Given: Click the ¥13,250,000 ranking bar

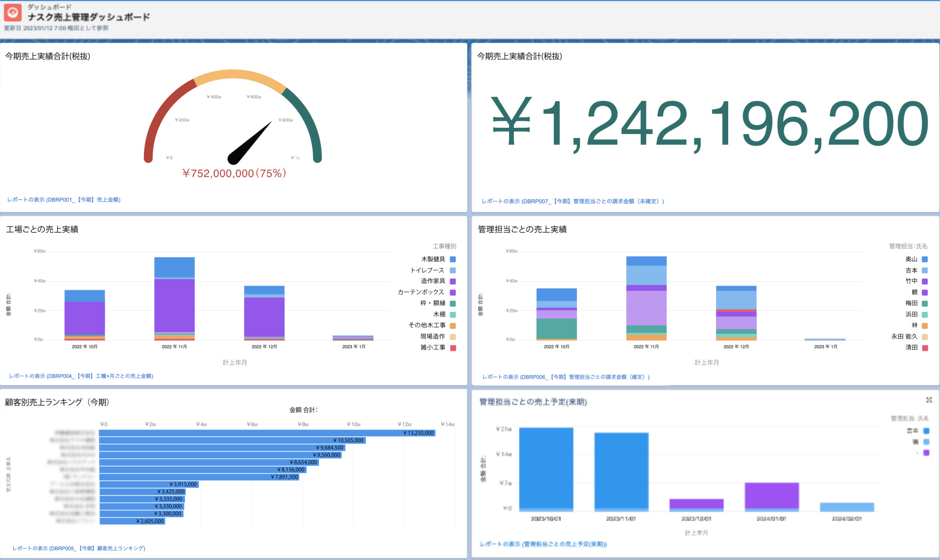Looking at the screenshot, I should (x=267, y=433).
